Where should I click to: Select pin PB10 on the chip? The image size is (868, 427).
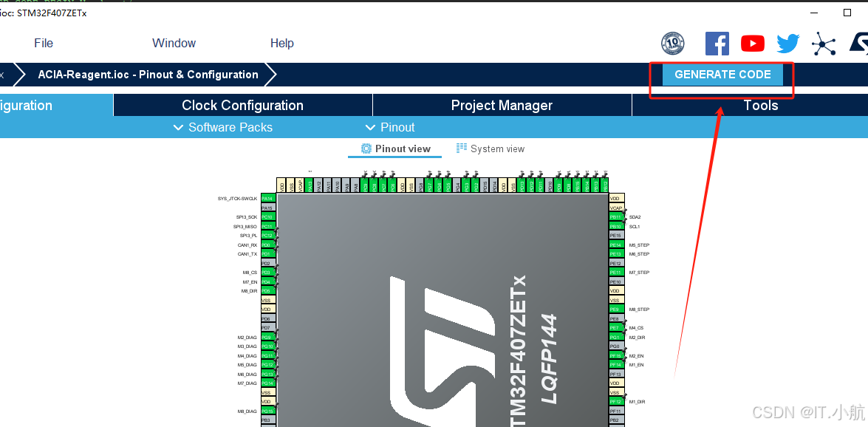(x=617, y=227)
